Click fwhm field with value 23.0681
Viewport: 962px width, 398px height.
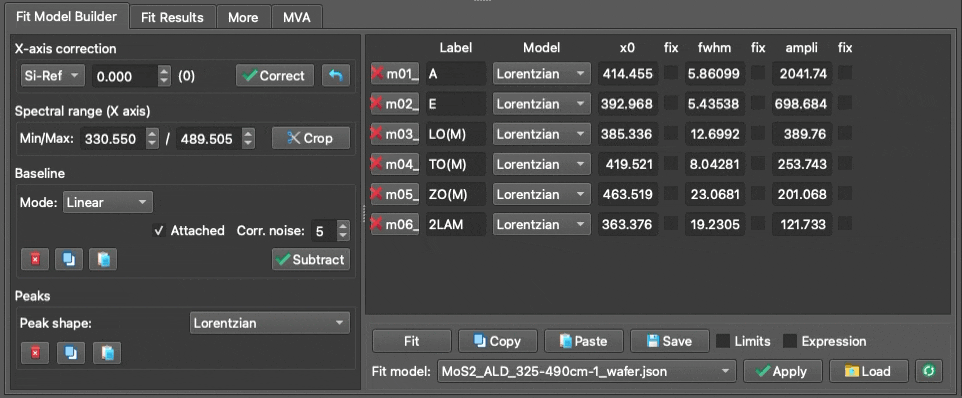point(715,194)
